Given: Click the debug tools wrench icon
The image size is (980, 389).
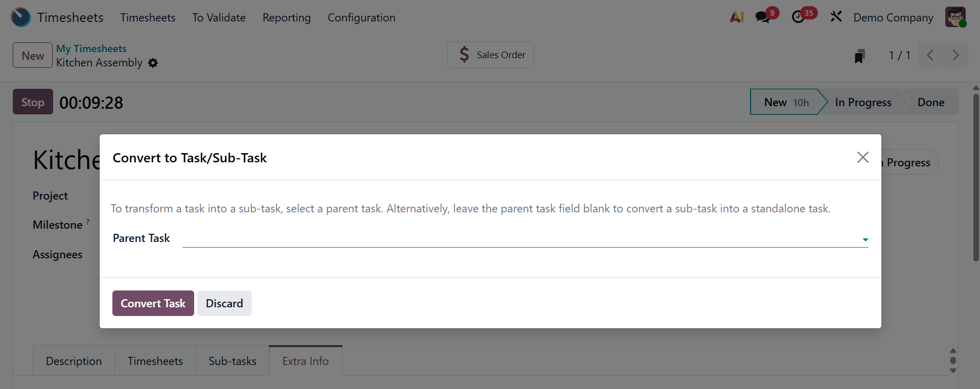Looking at the screenshot, I should point(836,17).
